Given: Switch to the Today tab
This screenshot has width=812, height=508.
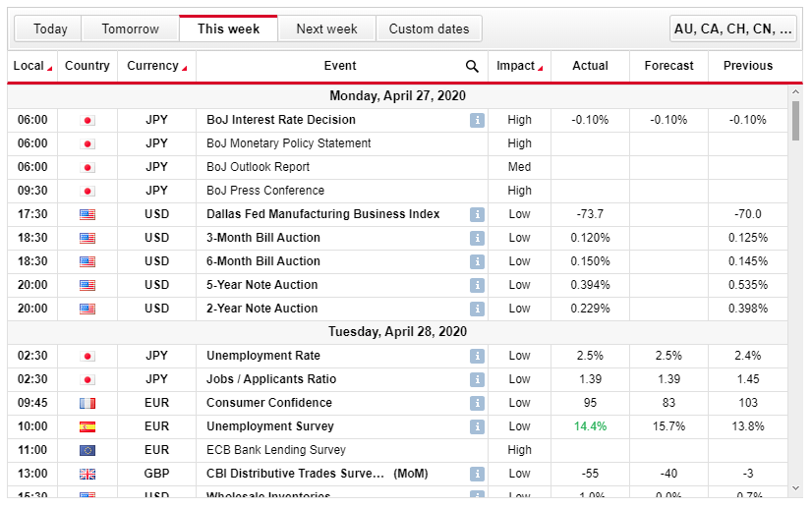Looking at the screenshot, I should (x=50, y=28).
